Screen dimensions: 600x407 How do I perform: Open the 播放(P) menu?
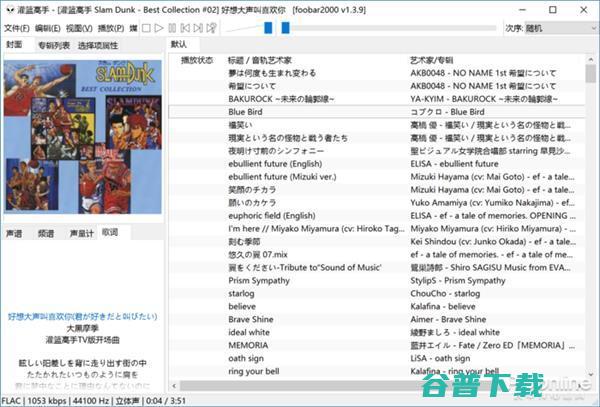click(111, 28)
